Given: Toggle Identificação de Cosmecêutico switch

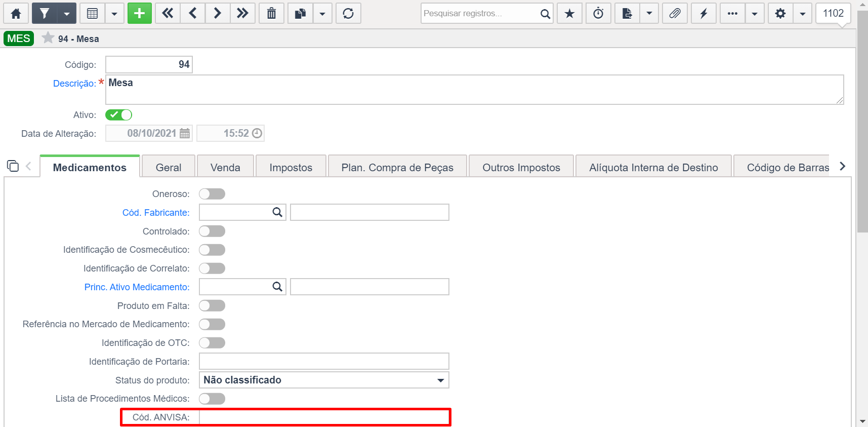Looking at the screenshot, I should coord(212,250).
